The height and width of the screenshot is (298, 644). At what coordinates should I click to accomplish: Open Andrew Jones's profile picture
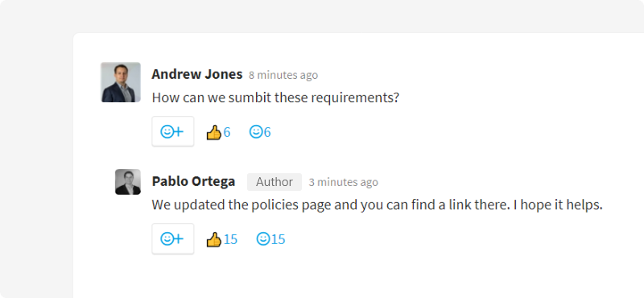tap(121, 82)
